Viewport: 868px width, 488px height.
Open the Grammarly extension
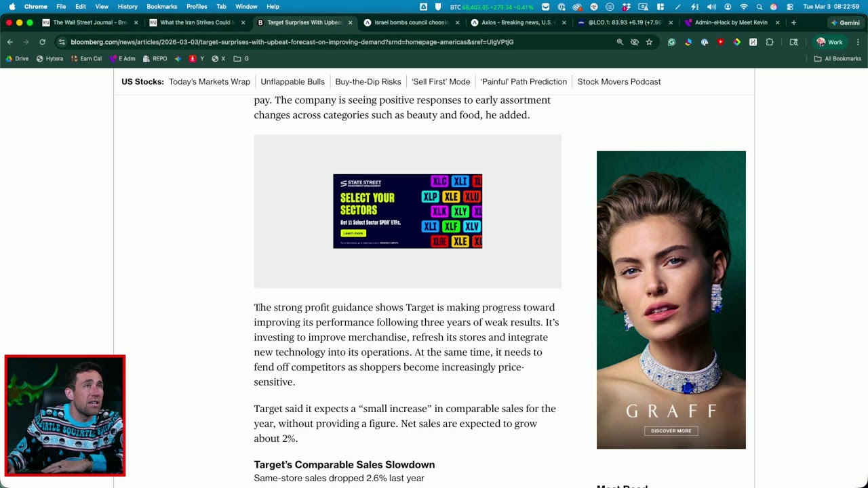click(672, 42)
